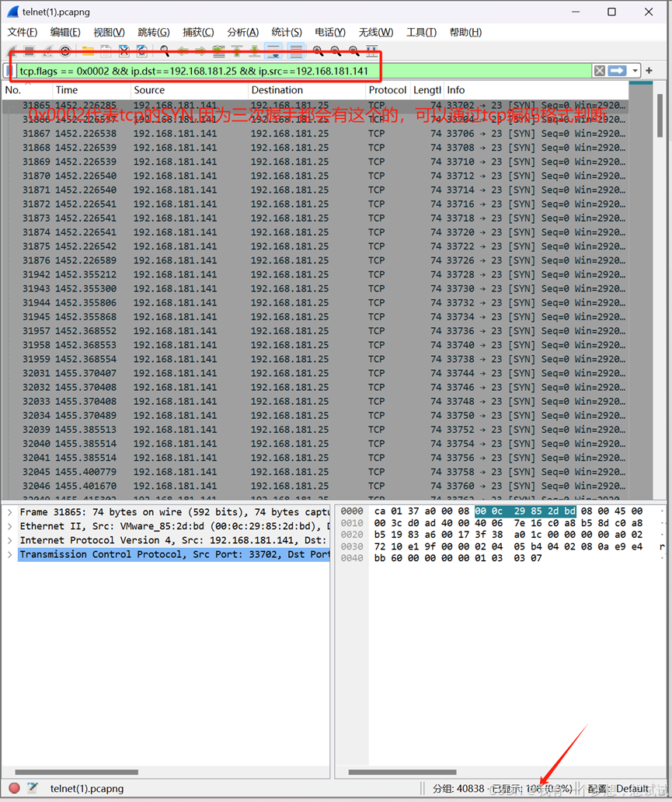Image resolution: width=672 pixels, height=802 pixels.
Task: Open the 统计(S) menu
Action: click(286, 32)
